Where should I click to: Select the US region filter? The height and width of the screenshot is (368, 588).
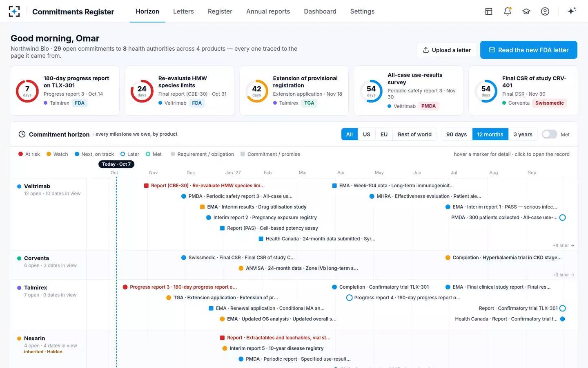point(367,134)
